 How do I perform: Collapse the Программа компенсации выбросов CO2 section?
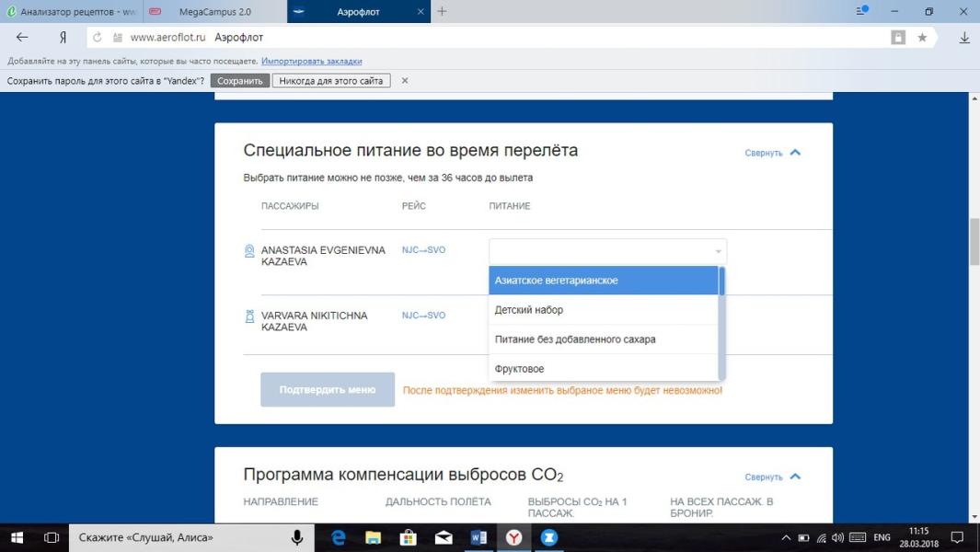point(773,477)
